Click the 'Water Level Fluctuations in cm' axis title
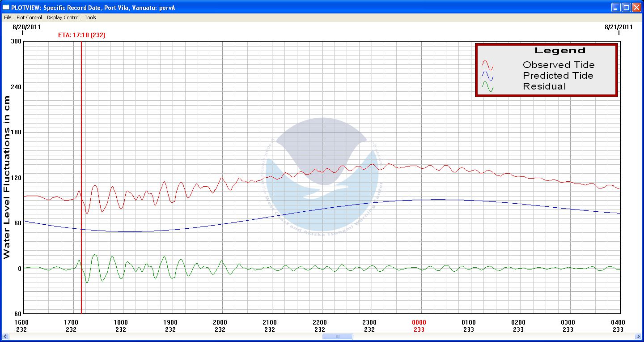The height and width of the screenshot is (342, 644). click(x=7, y=178)
